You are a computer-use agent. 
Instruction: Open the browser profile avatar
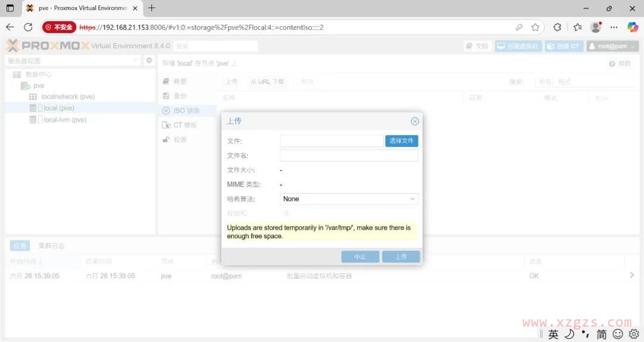coord(595,27)
